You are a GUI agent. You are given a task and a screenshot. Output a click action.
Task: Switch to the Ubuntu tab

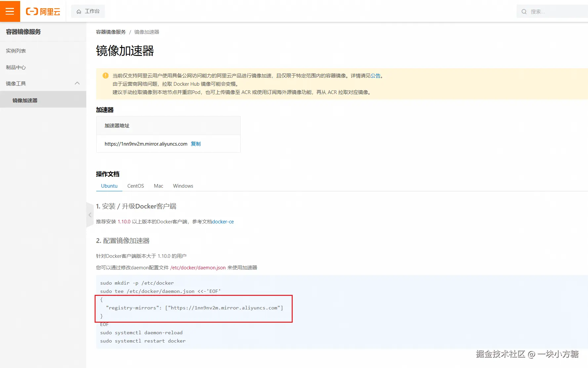[x=109, y=186]
